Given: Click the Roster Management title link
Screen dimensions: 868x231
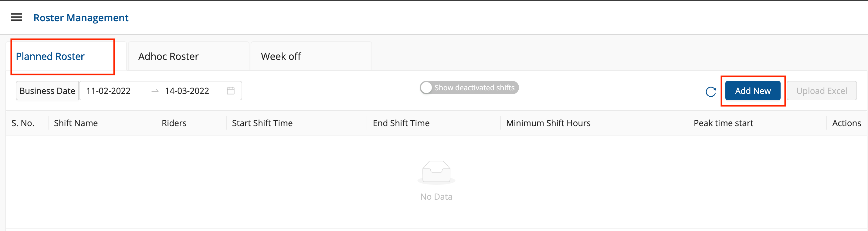Looking at the screenshot, I should click(x=81, y=18).
